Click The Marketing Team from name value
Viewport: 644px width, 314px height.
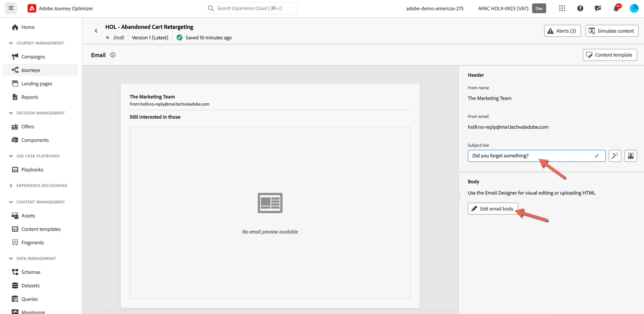pyautogui.click(x=489, y=98)
